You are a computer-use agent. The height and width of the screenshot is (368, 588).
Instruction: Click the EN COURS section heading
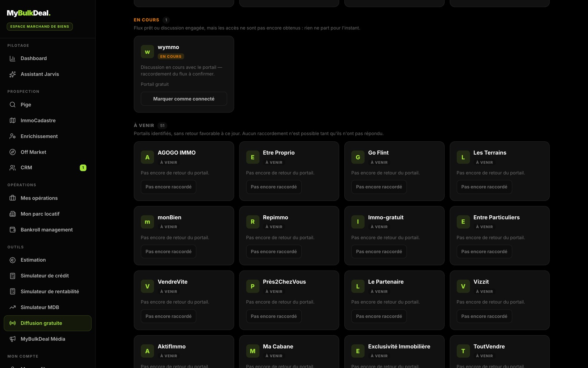146,20
